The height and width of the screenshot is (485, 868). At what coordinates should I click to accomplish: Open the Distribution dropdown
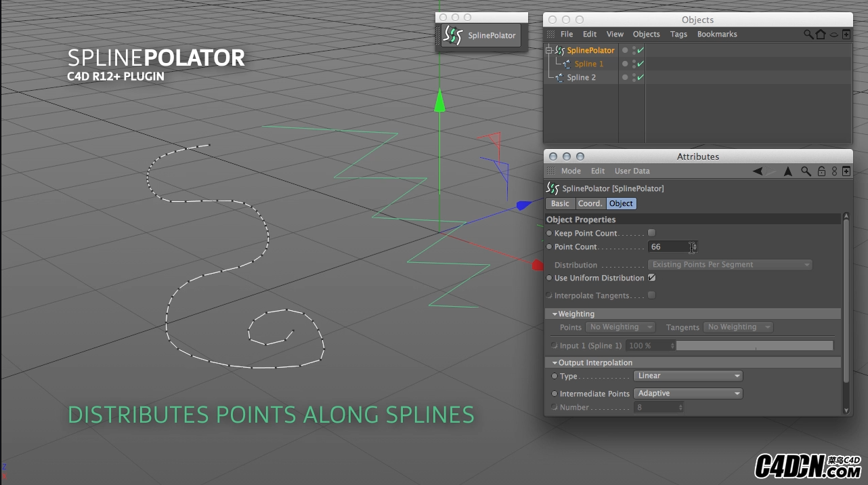[x=730, y=265]
